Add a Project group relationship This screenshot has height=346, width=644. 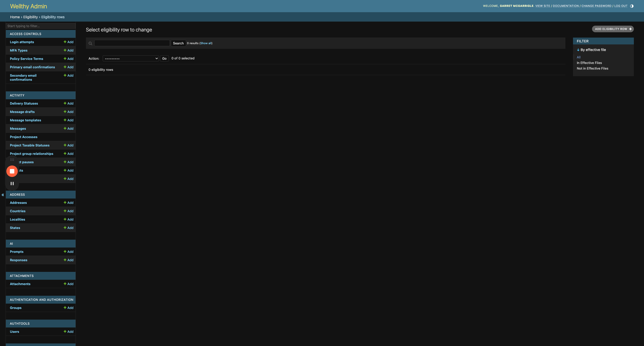click(68, 154)
